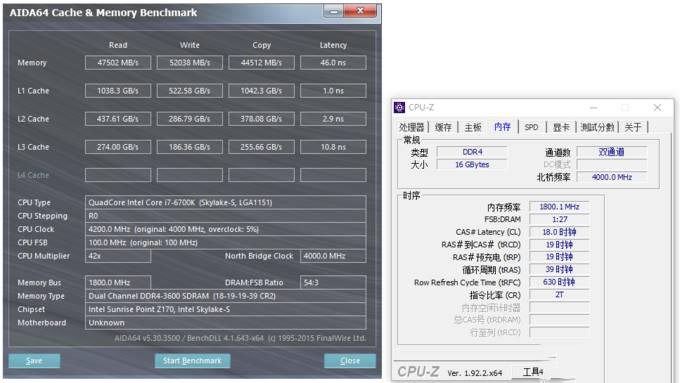This screenshot has height=383, width=680.
Task: Click DRAM:FSB Ratio value 54:3
Action: (333, 282)
